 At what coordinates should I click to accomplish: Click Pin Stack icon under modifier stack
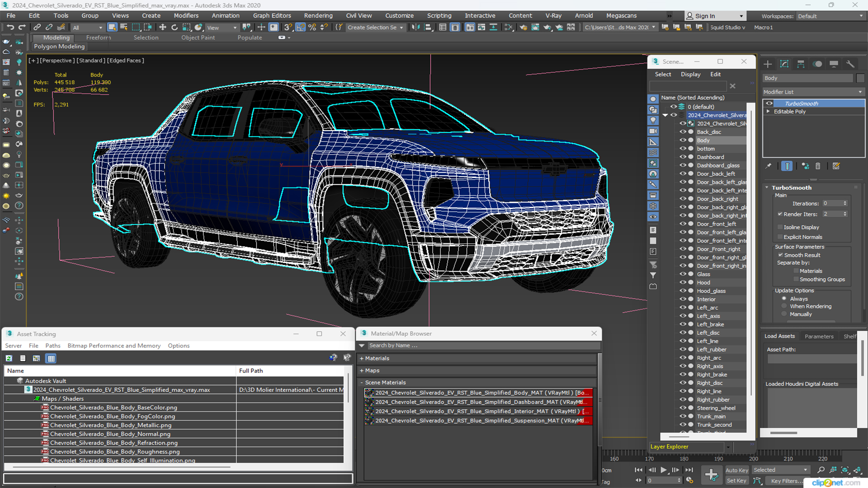click(769, 166)
